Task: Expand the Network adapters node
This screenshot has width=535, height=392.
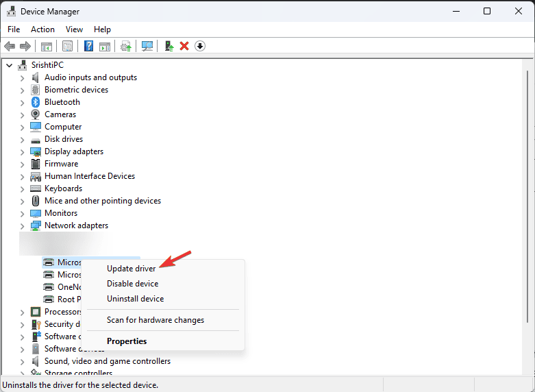Action: (x=22, y=226)
